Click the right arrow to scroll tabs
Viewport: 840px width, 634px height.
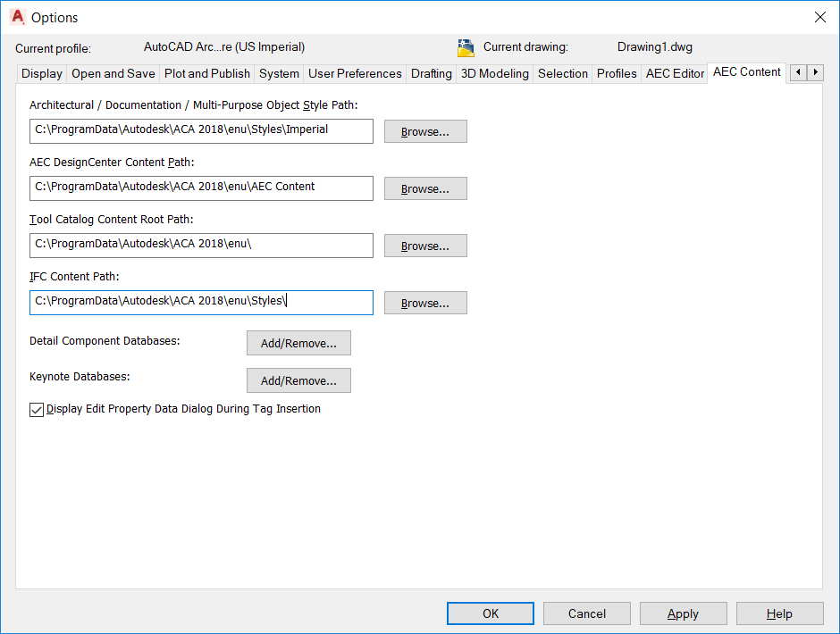coord(816,72)
